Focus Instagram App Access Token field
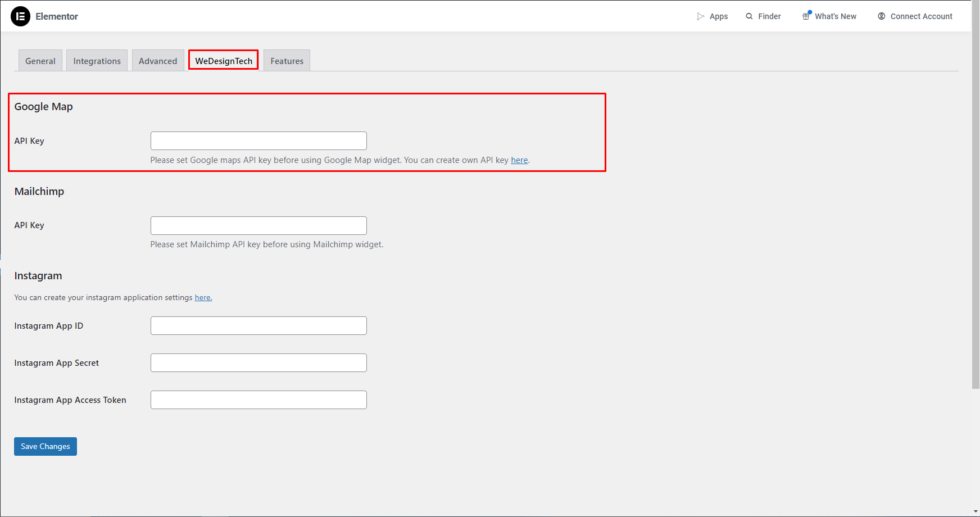 (x=258, y=400)
